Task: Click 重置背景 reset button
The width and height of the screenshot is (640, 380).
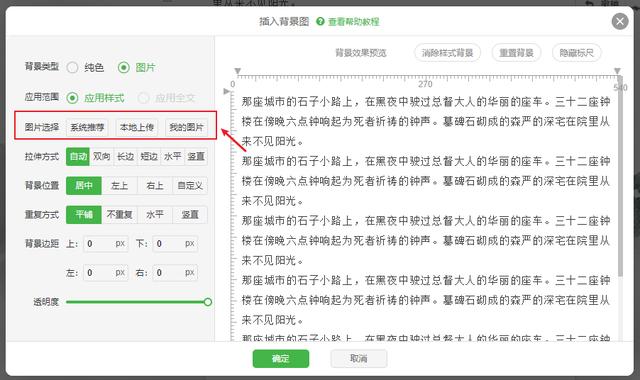Action: 516,53
